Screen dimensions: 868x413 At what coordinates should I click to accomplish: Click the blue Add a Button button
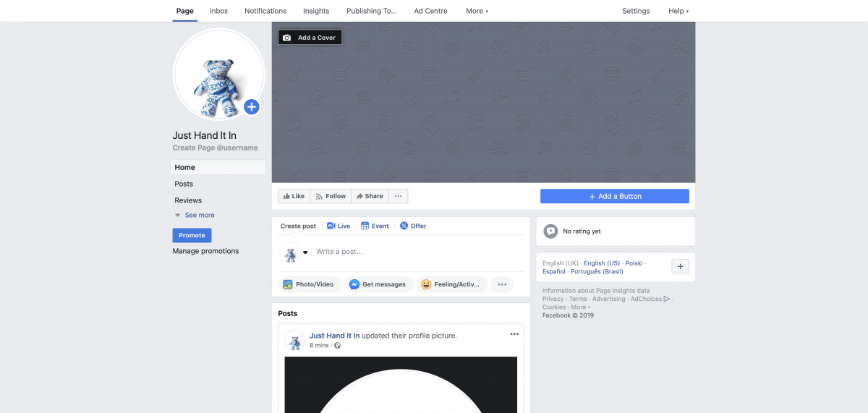point(614,196)
